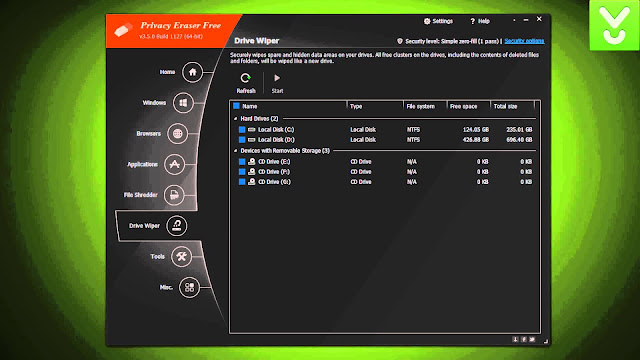Screen dimensions: 640x360
Task: Toggle the select-all checkbox beside Name
Action: pyautogui.click(x=236, y=106)
